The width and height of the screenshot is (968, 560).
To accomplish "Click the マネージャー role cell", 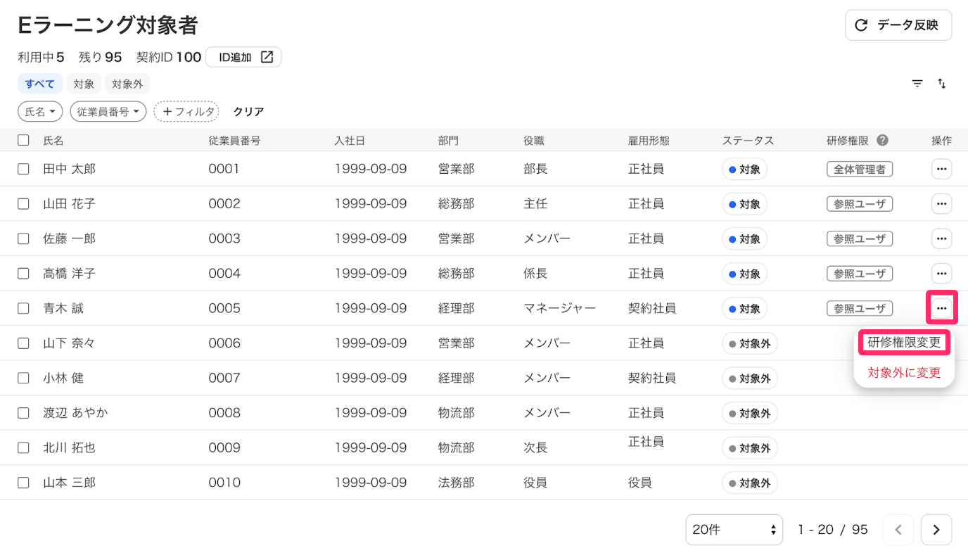I will (x=560, y=308).
